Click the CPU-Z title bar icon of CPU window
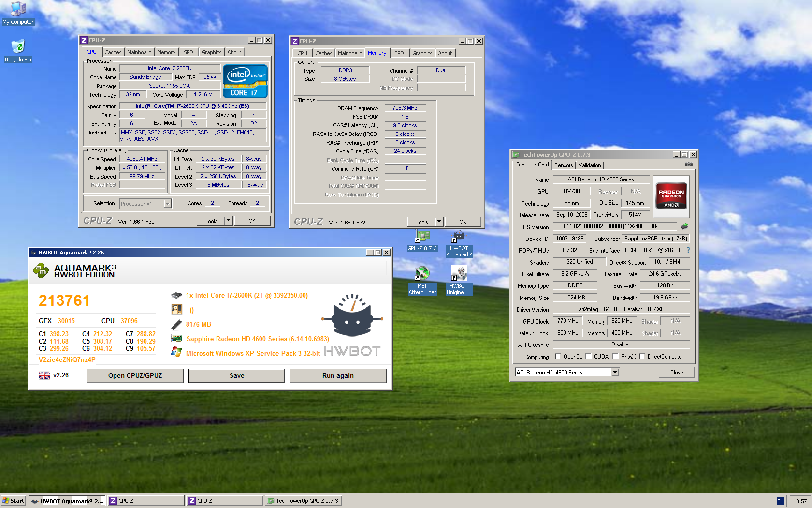 coord(84,40)
